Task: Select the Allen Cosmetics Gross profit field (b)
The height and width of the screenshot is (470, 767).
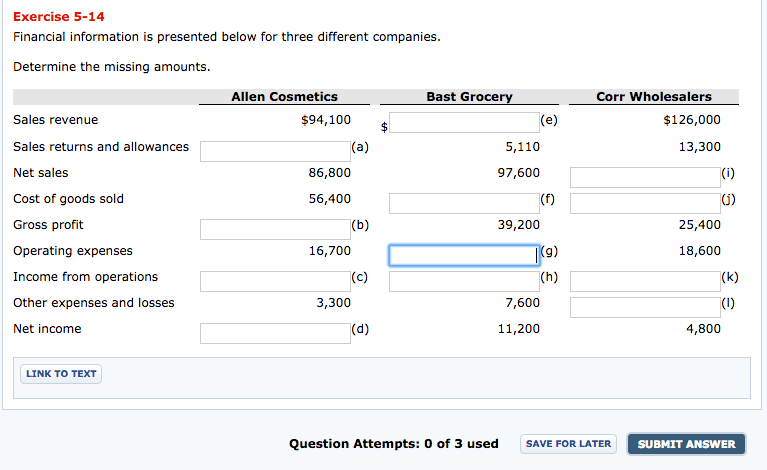Action: coord(275,229)
